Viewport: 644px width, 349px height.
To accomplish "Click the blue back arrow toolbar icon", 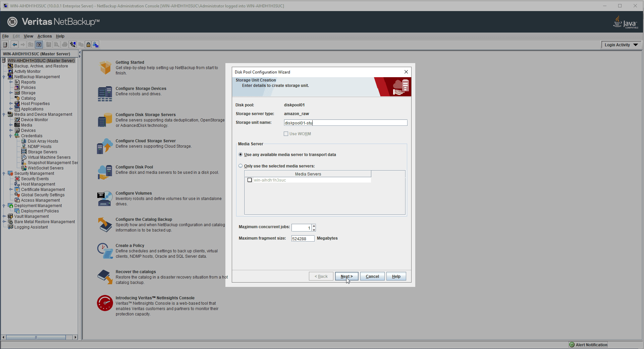I will click(15, 45).
